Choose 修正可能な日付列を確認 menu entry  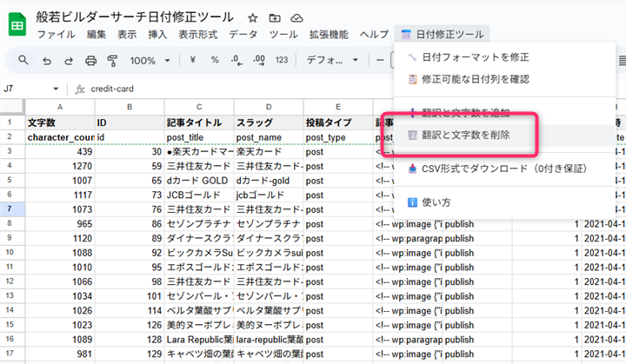504,79
